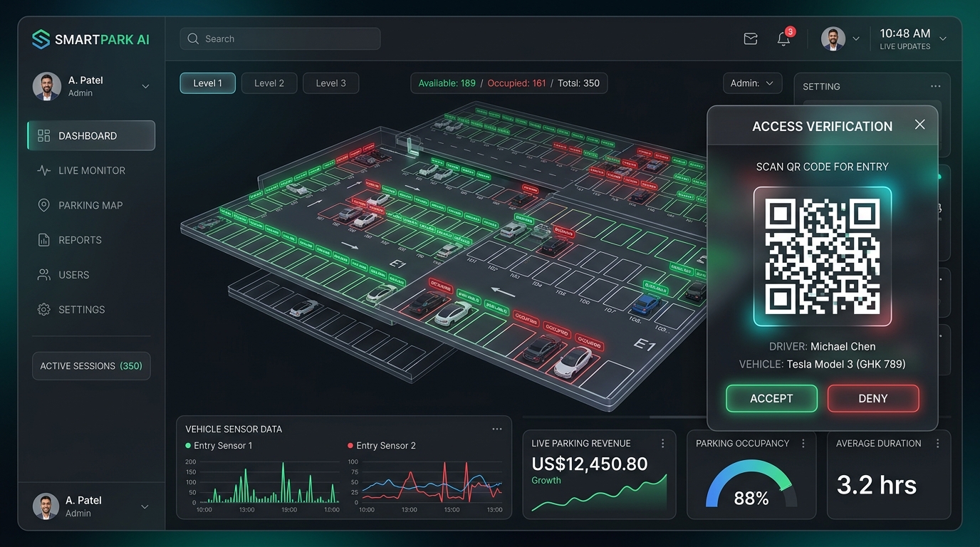Click vehicle text Tesla Model 3 (GHK 789)
Viewport: 980px width, 547px height.
click(x=846, y=365)
